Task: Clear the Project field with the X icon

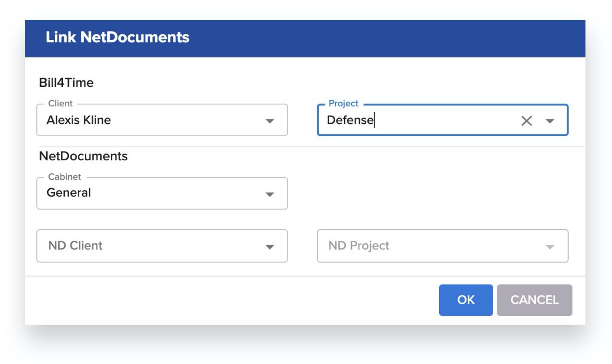Action: pos(526,121)
